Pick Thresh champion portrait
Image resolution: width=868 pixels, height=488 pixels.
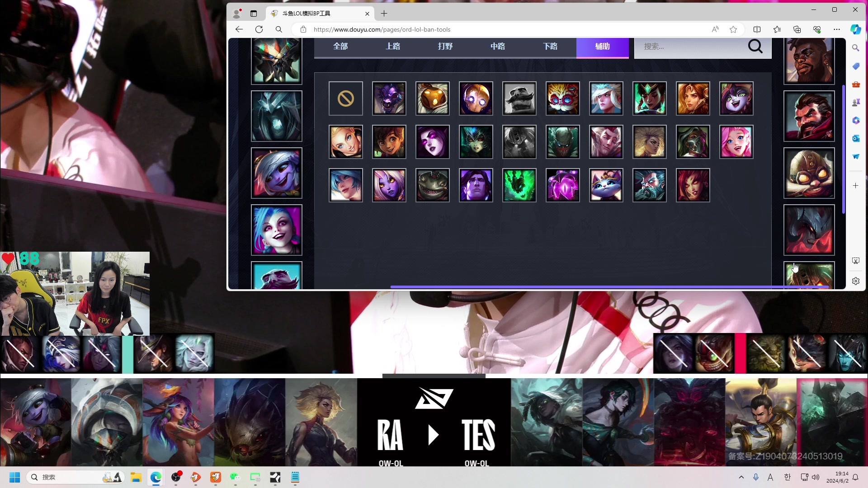pyautogui.click(x=519, y=185)
